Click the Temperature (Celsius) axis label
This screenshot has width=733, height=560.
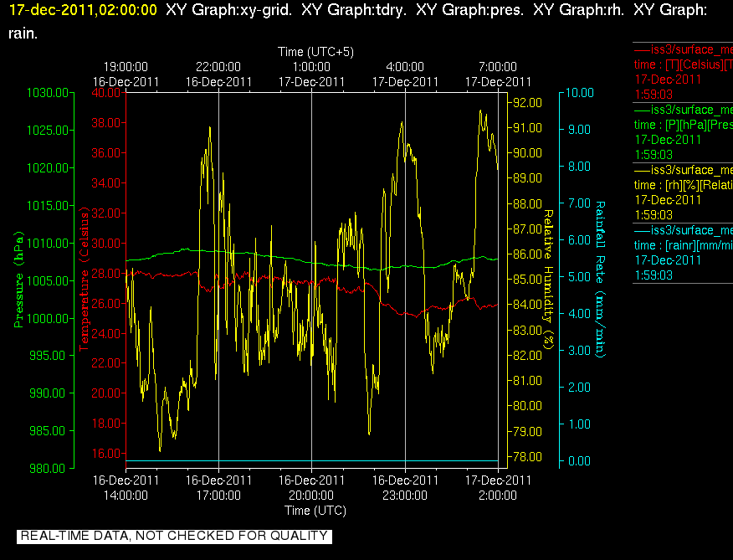[x=84, y=280]
